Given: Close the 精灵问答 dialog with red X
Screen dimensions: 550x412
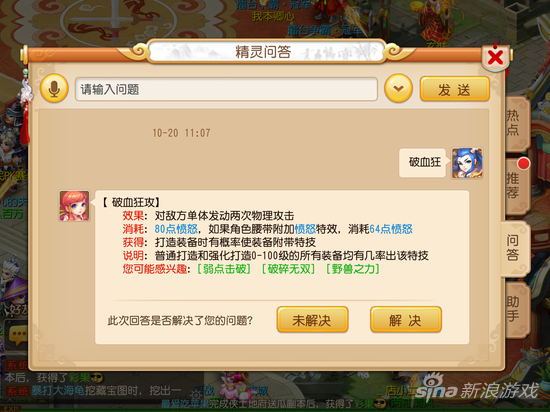Looking at the screenshot, I should [496, 57].
